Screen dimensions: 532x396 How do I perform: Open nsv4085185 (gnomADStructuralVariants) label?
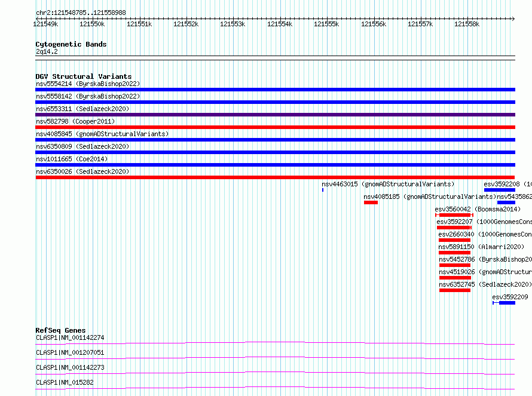pos(430,197)
